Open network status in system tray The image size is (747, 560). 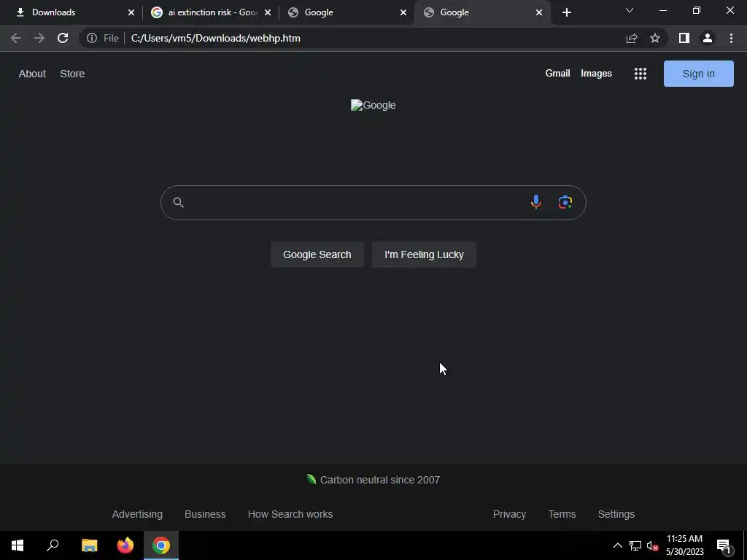pos(635,545)
